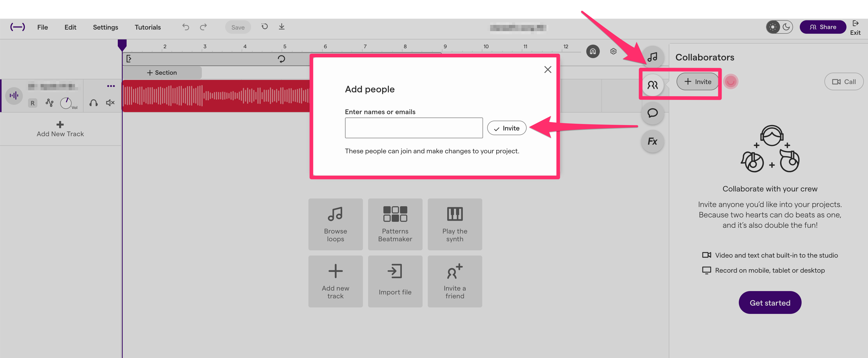Click the loop start marker icon
868x358 pixels.
point(129,59)
